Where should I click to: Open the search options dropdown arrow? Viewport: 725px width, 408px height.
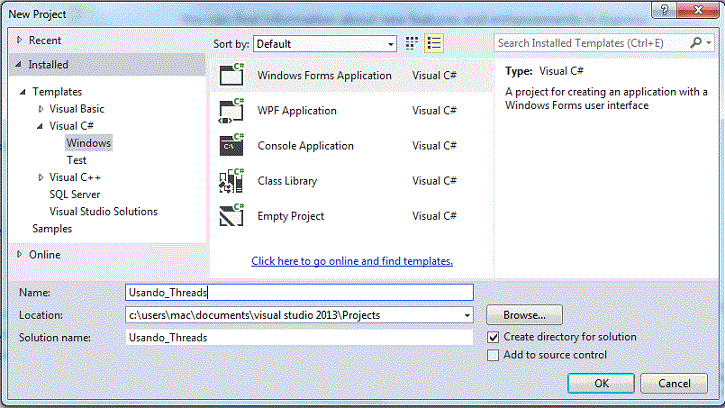(708, 43)
